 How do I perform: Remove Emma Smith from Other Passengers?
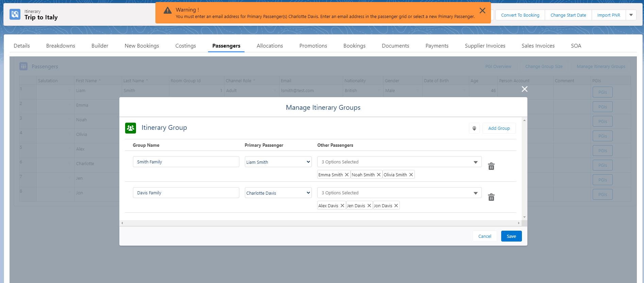[x=347, y=175]
